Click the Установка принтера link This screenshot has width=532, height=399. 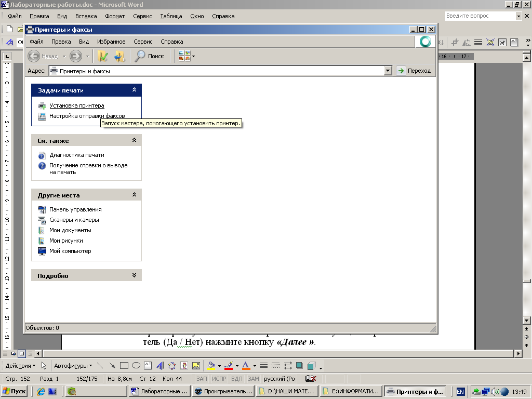coord(77,105)
